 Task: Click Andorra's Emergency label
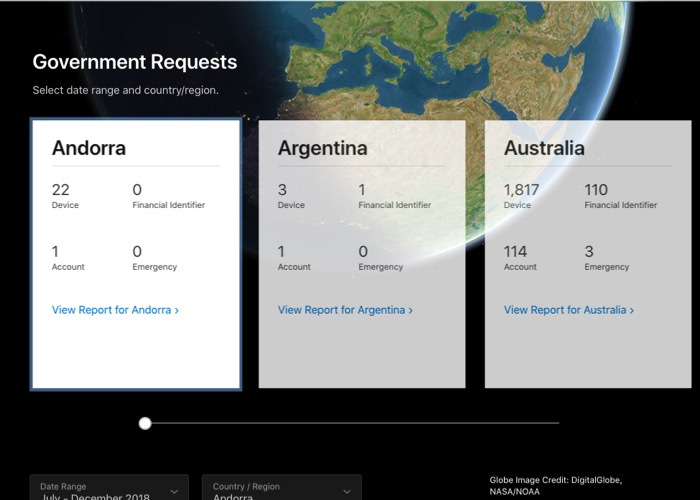(154, 267)
